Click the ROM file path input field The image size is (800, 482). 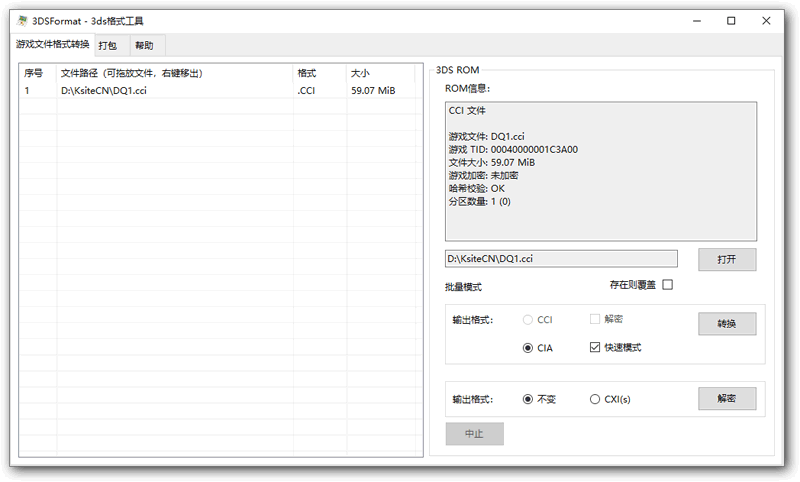point(561,259)
